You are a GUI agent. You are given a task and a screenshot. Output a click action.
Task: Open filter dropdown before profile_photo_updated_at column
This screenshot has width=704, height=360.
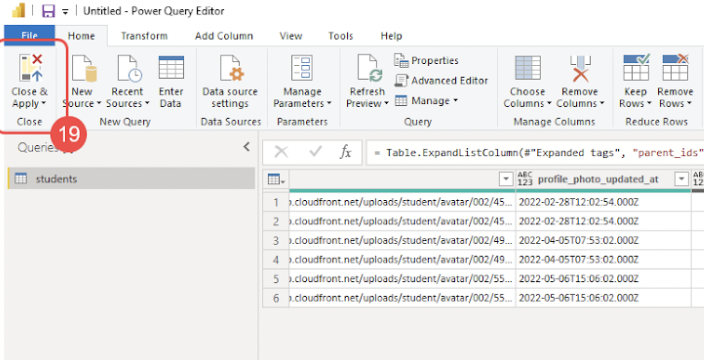(506, 180)
